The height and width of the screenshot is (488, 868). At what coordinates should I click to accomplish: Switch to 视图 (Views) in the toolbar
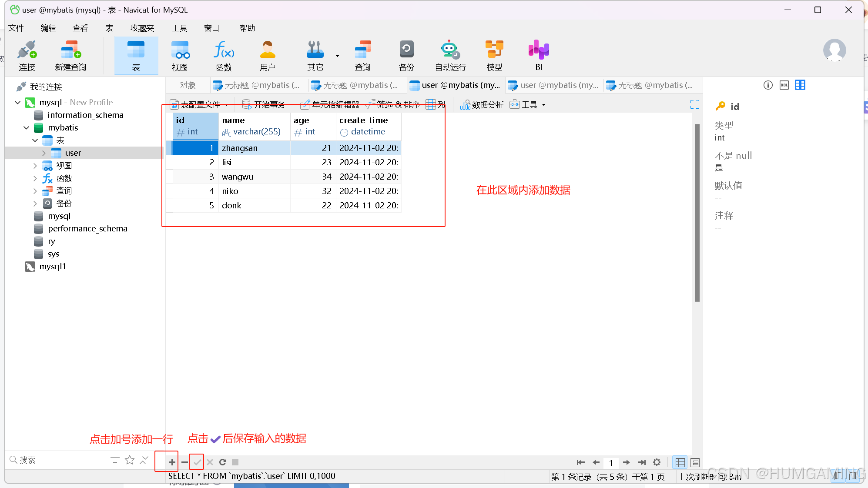[x=180, y=55]
